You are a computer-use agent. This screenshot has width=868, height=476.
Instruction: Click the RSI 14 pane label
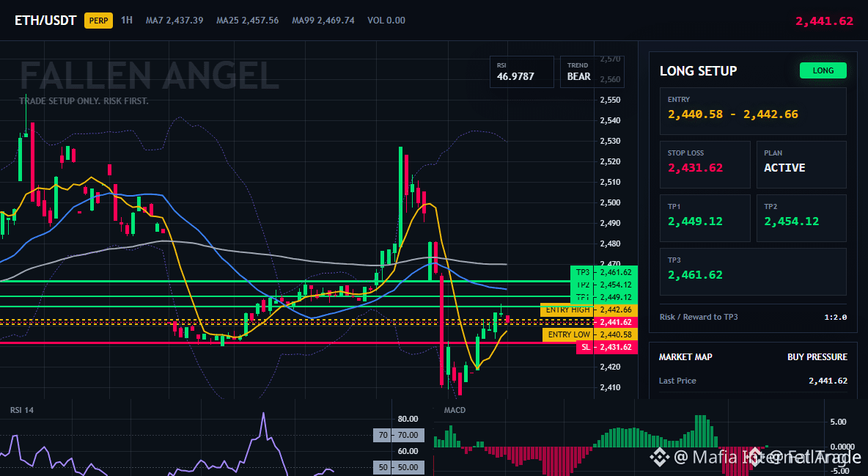tap(21, 410)
